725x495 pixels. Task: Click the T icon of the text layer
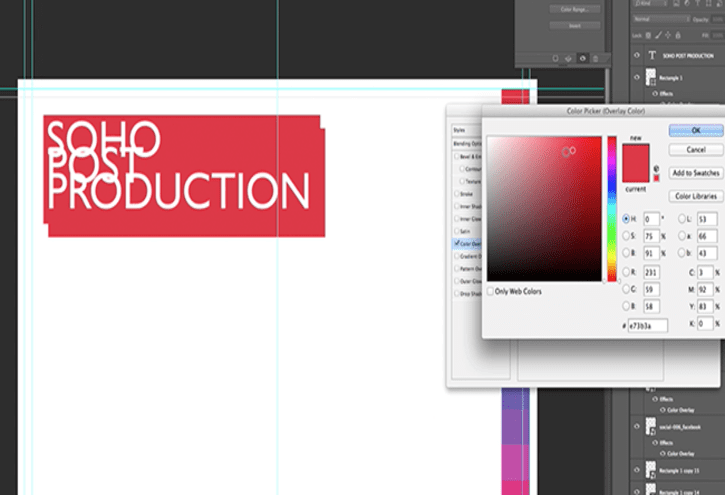[653, 57]
